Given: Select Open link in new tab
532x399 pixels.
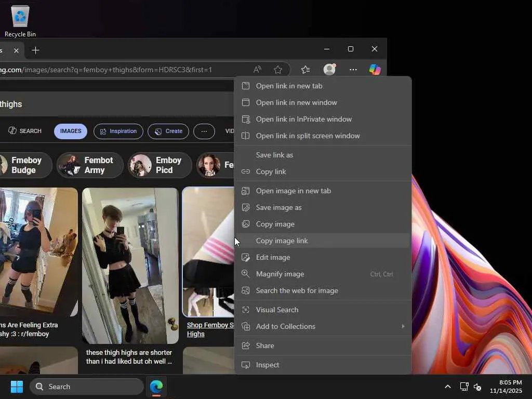Looking at the screenshot, I should (323, 86).
